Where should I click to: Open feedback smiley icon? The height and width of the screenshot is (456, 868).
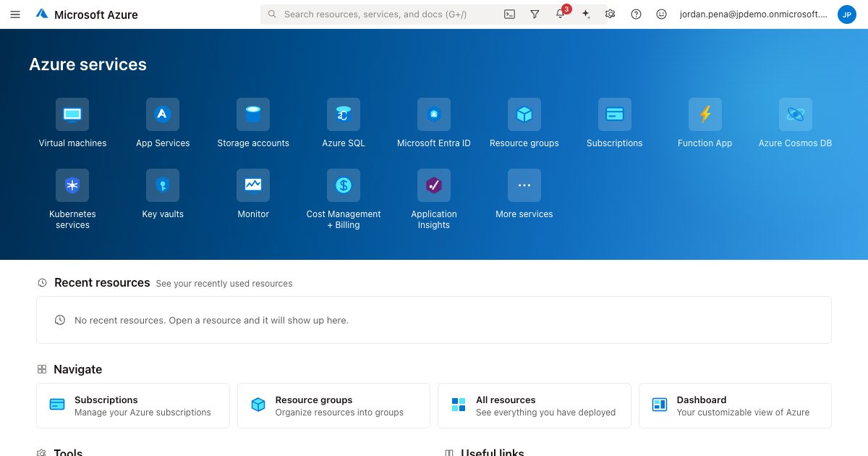point(661,14)
